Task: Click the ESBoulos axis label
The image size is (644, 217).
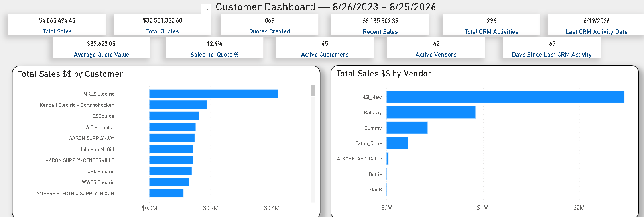Action: 104,116
